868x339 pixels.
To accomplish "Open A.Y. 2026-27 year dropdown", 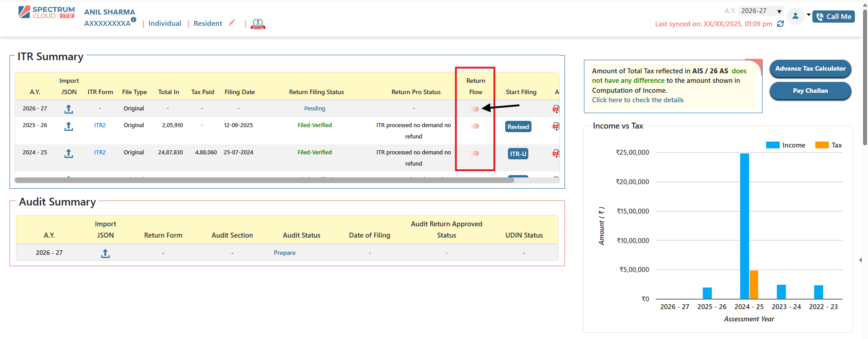I will pyautogui.click(x=761, y=11).
